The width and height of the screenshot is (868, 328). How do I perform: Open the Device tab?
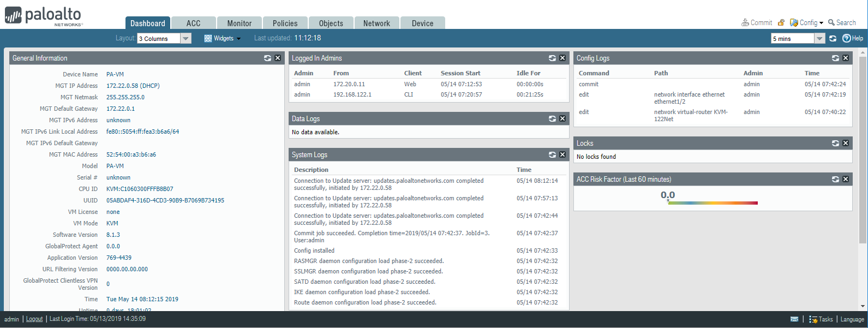tap(423, 23)
